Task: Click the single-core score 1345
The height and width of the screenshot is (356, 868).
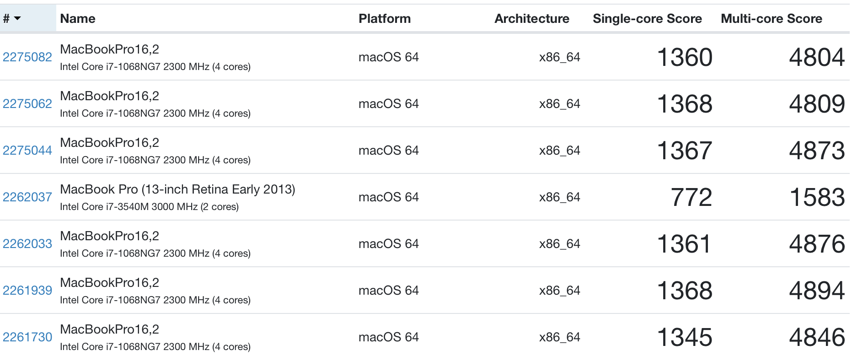Action: coord(684,337)
